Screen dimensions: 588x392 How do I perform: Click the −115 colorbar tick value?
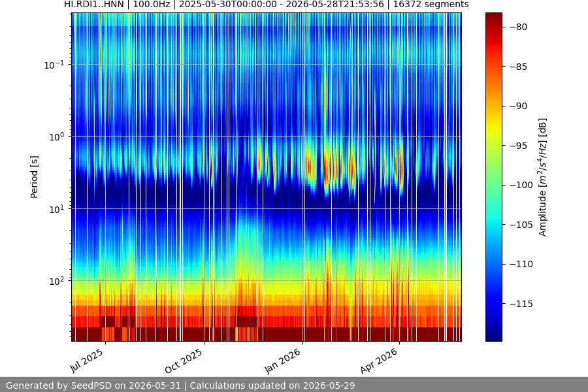(521, 303)
